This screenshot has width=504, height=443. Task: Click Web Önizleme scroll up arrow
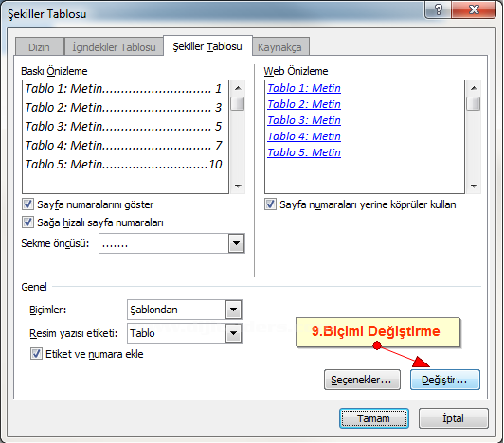point(474,88)
